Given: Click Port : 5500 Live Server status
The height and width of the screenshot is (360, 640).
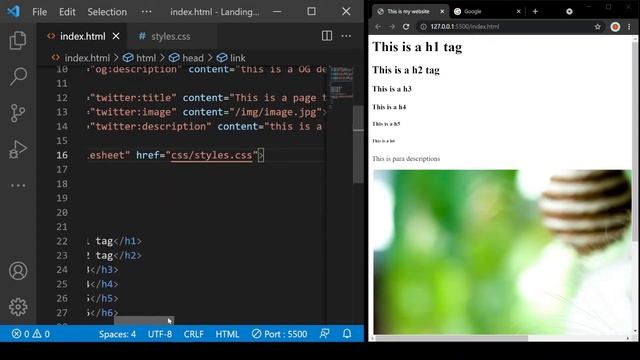Looking at the screenshot, I should coord(279,334).
